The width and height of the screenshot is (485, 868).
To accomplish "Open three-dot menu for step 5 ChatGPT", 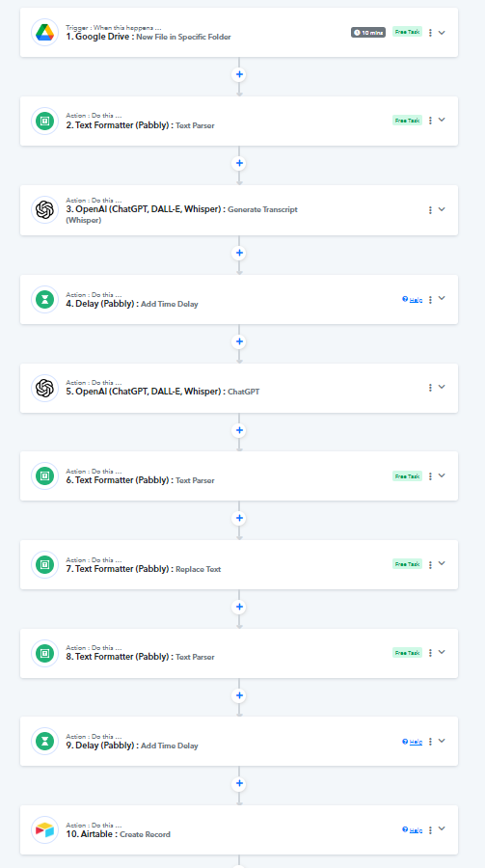I will (430, 388).
